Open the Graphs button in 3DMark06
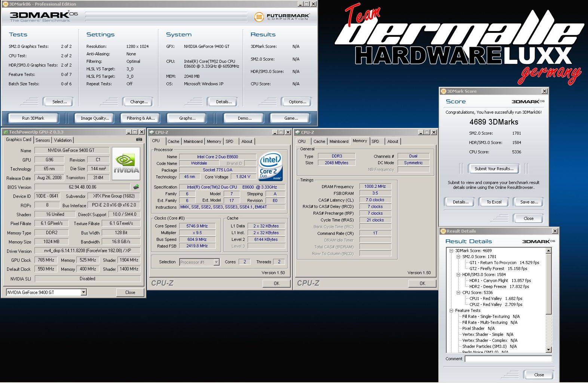588x383 pixels. click(187, 118)
